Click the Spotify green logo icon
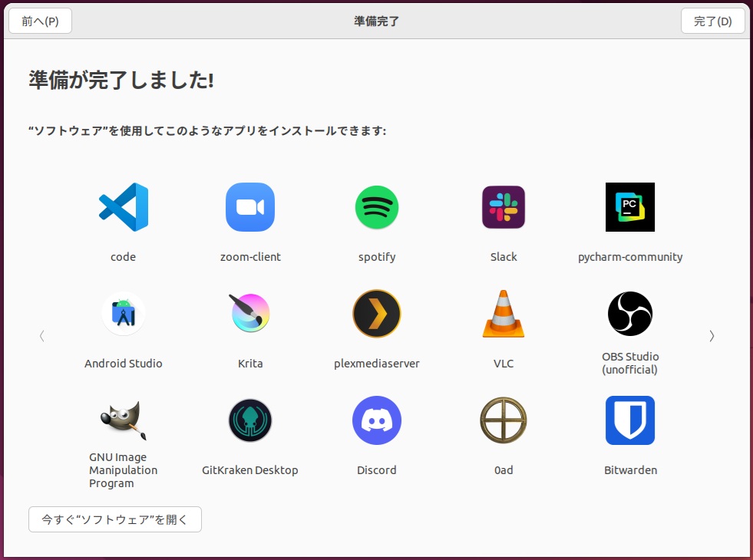753x560 pixels. point(377,207)
